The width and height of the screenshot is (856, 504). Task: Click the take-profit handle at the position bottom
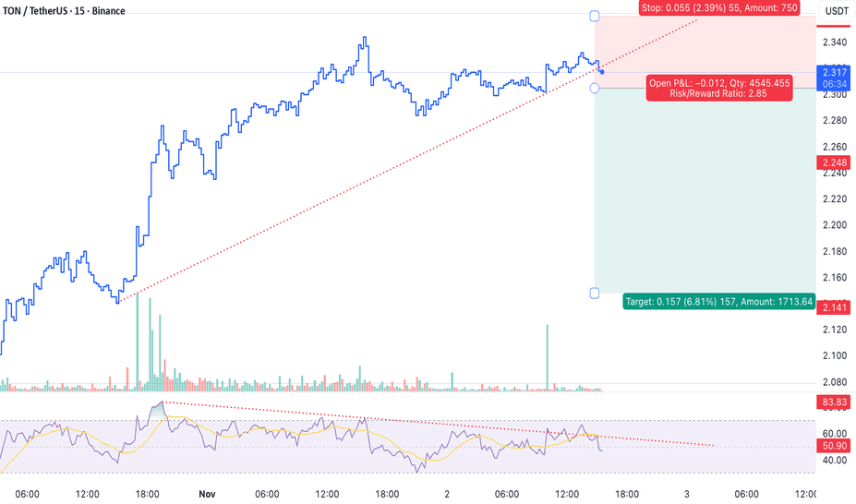(x=595, y=293)
